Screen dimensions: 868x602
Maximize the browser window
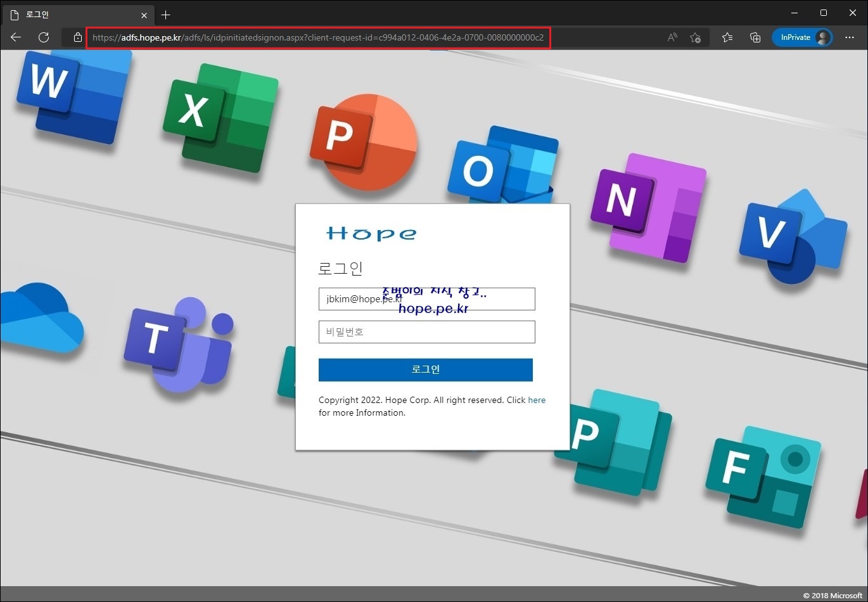pos(823,13)
